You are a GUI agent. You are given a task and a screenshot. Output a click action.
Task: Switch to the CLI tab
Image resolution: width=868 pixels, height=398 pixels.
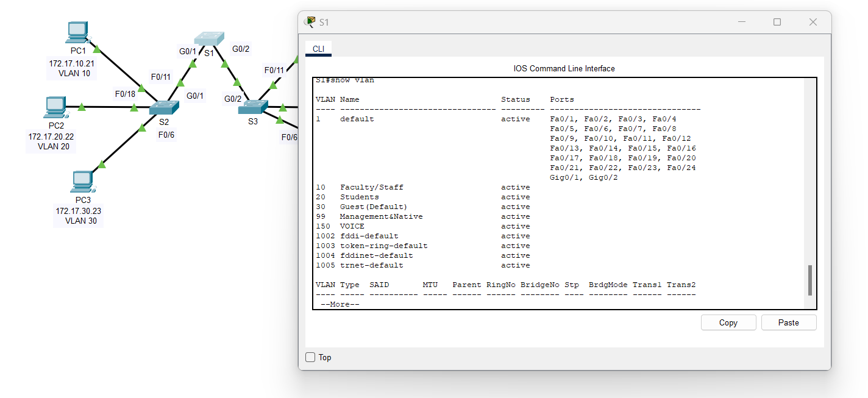(x=318, y=48)
